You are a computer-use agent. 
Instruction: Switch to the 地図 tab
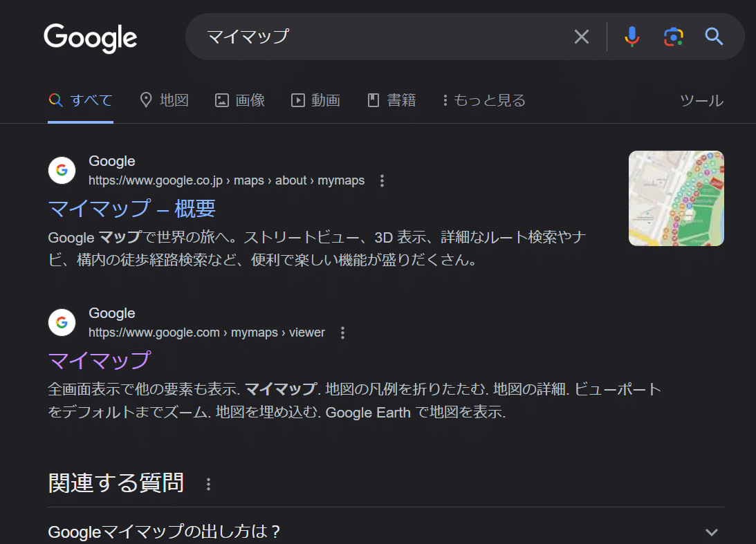pos(165,100)
